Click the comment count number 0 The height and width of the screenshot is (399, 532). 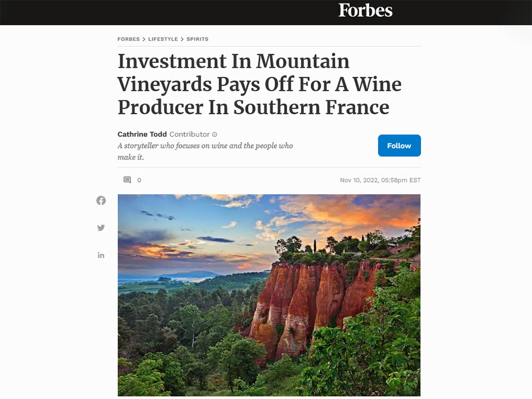[139, 180]
